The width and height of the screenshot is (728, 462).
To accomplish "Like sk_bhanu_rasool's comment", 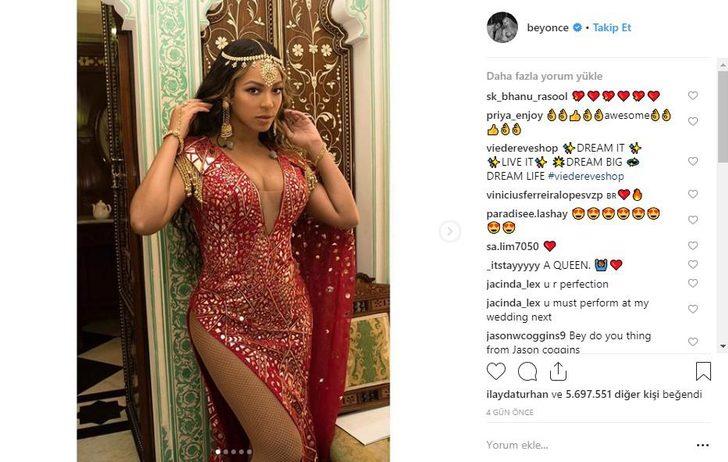I will 693,96.
